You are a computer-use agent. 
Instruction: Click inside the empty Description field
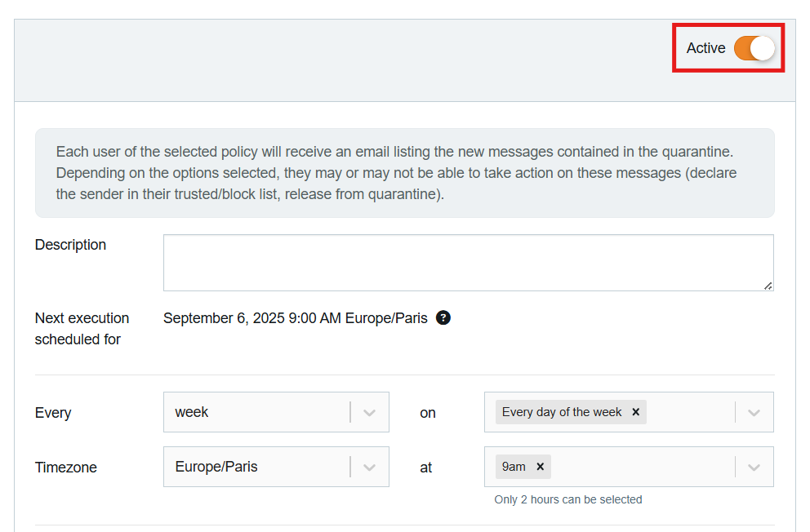pos(465,259)
